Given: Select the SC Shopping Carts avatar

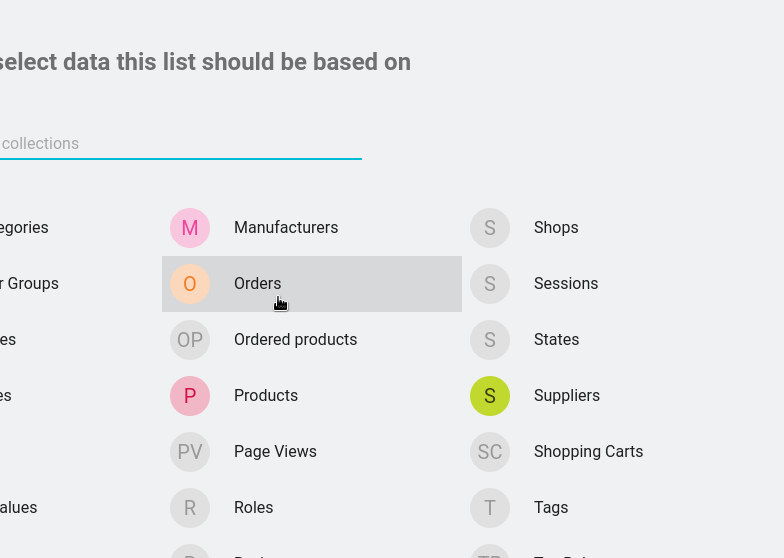Looking at the screenshot, I should (490, 452).
